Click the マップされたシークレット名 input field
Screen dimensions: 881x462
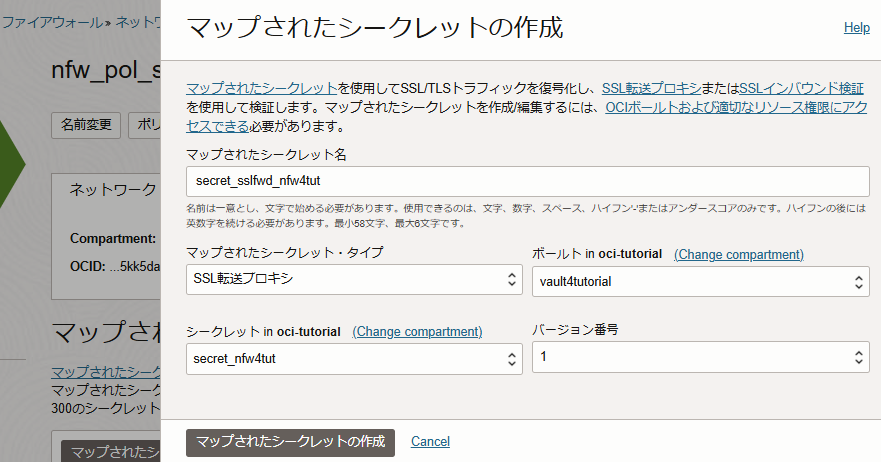527,181
